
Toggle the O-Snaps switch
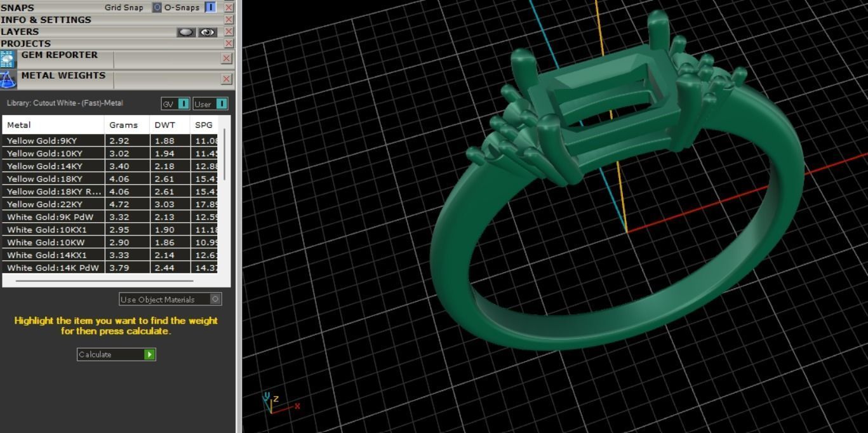(x=210, y=8)
